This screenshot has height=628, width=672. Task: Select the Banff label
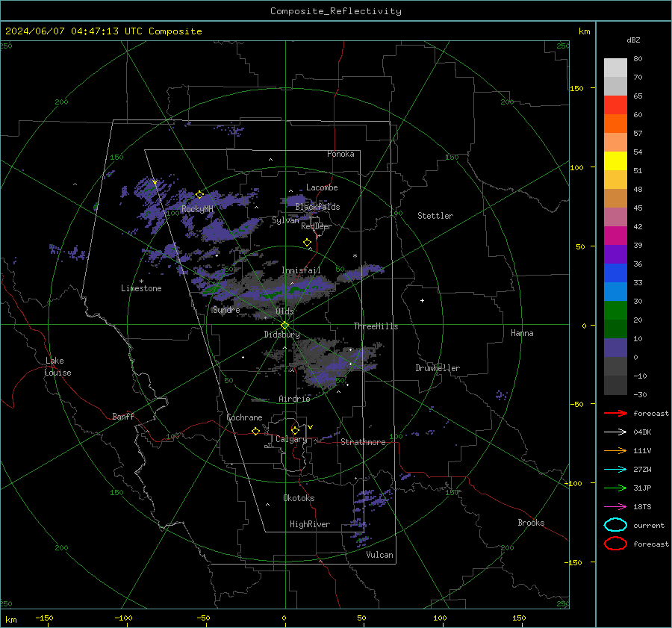123,417
